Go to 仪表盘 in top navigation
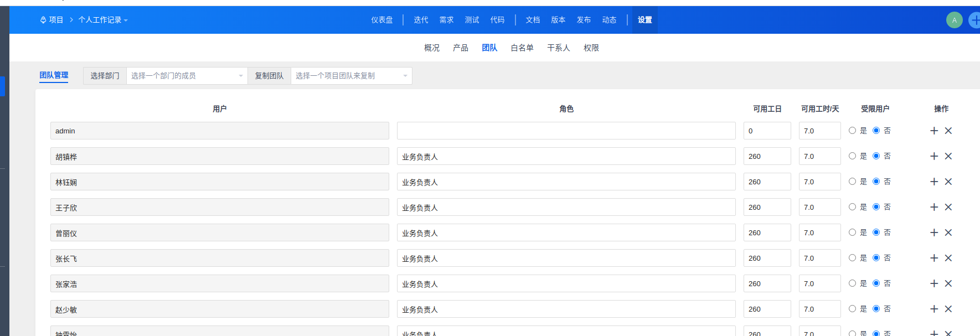Viewport: 980px width, 336px height. click(381, 20)
